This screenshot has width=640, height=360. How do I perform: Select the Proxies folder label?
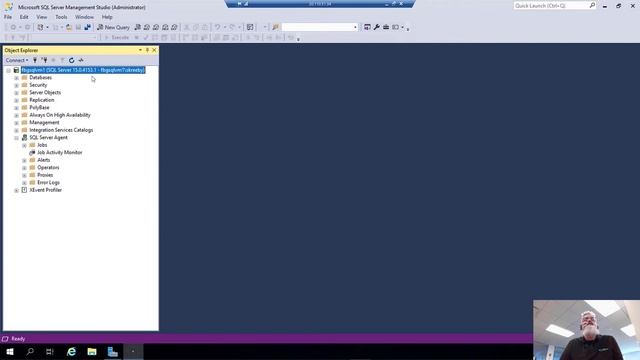(45, 175)
